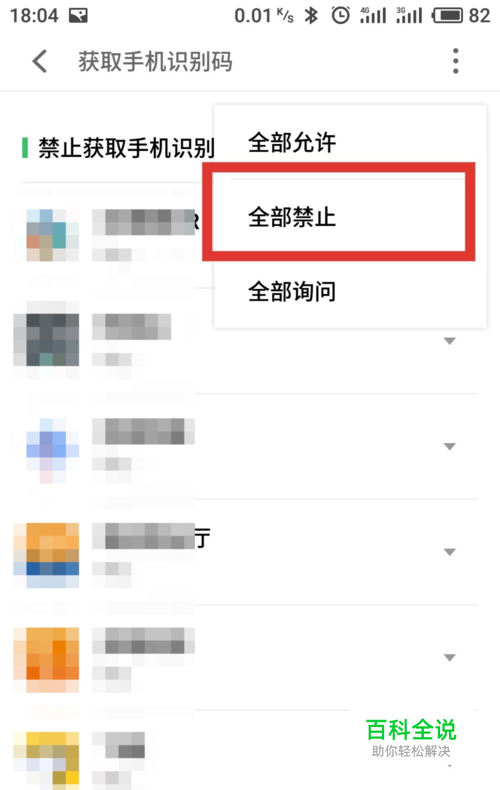
Task: Tap the picture notification icon in status bar
Action: click(78, 16)
